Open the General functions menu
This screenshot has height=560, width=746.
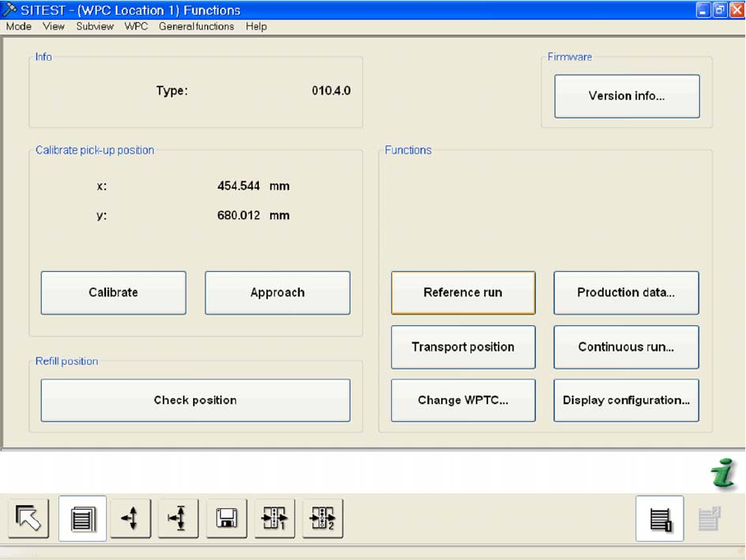(x=196, y=26)
